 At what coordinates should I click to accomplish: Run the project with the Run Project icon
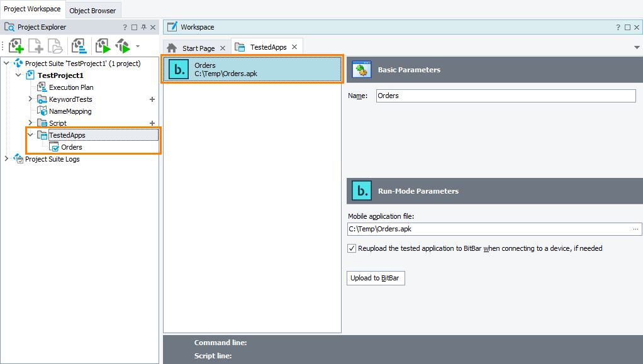(103, 46)
